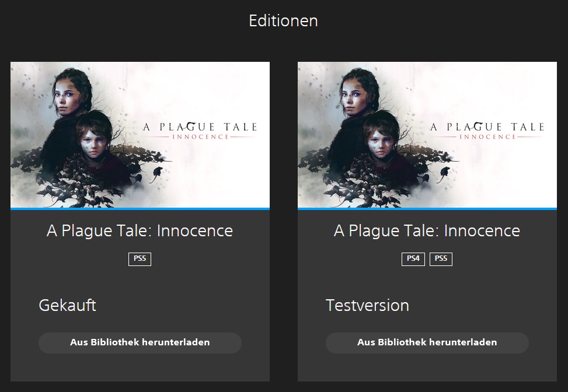This screenshot has height=392, width=568.
Task: Select the PS5 badge on Testversion edition
Action: pos(441,258)
